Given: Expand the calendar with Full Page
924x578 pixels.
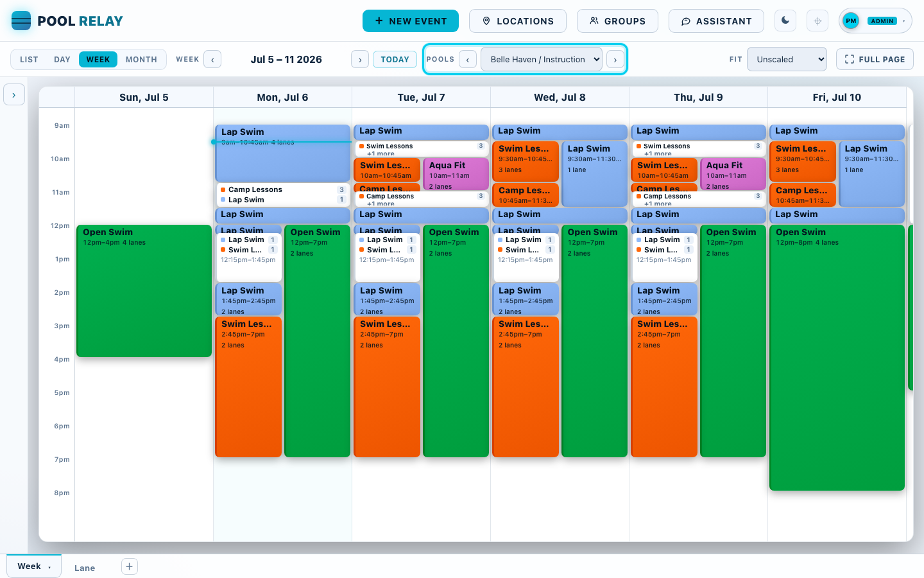Looking at the screenshot, I should [x=875, y=59].
